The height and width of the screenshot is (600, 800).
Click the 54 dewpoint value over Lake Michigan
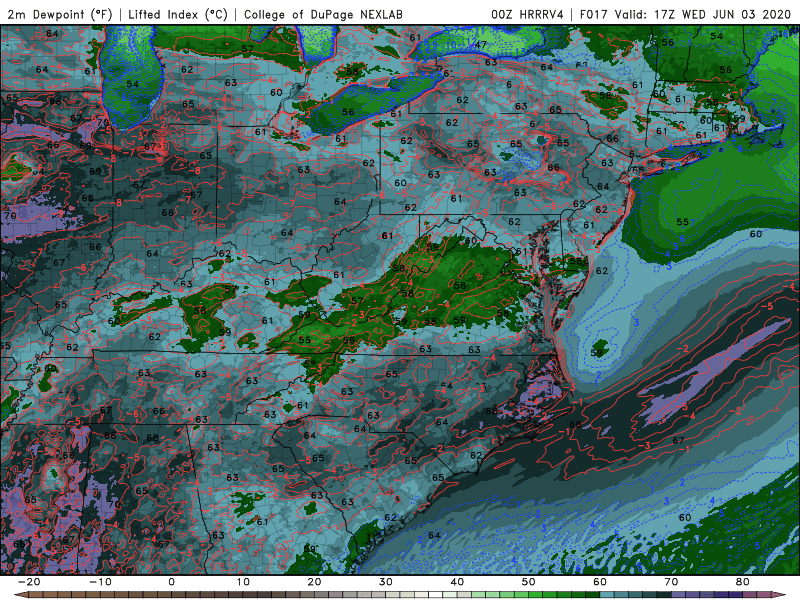pyautogui.click(x=132, y=84)
